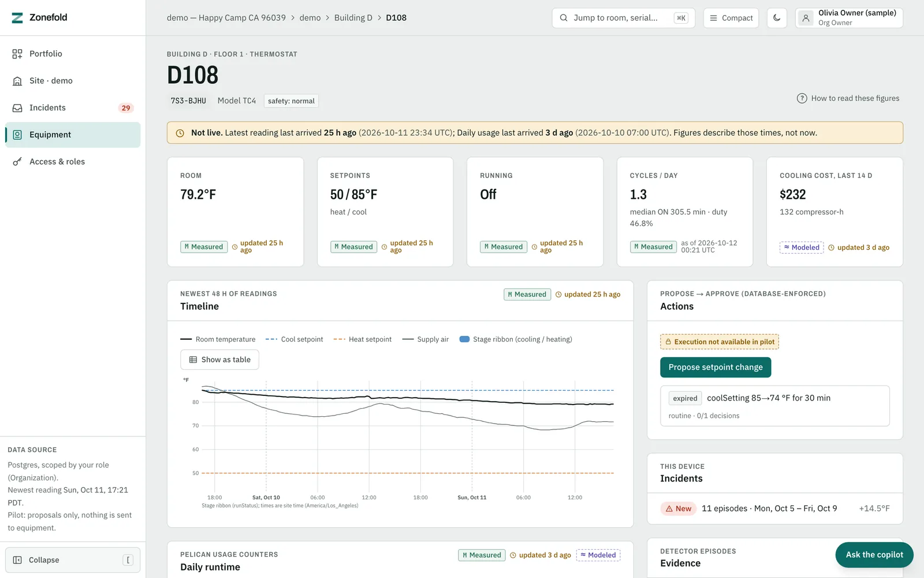Open the Incidents section

tap(73, 108)
